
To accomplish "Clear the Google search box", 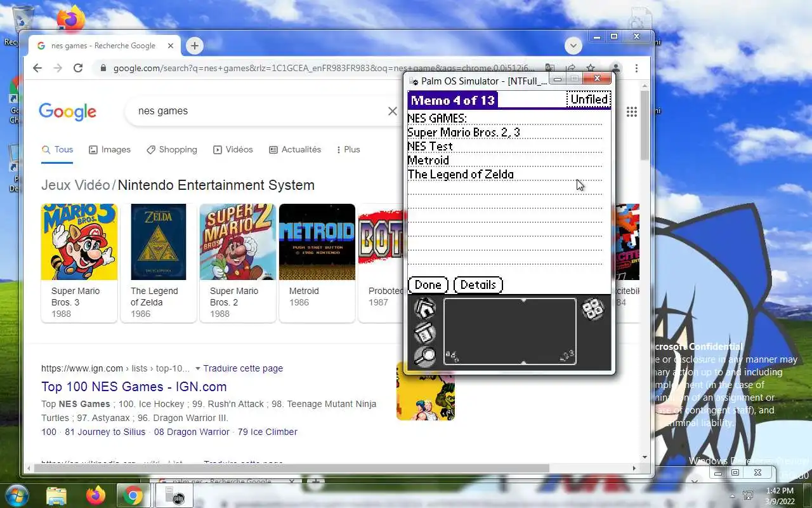I will tap(393, 111).
